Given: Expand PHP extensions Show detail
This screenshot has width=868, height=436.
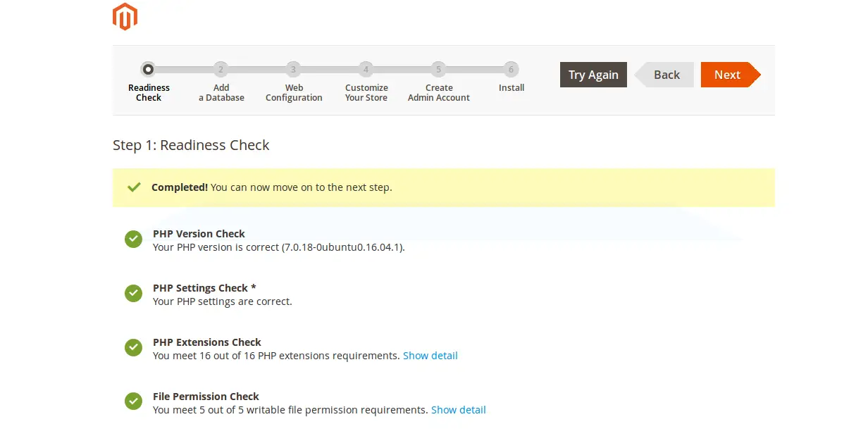Looking at the screenshot, I should [x=430, y=356].
